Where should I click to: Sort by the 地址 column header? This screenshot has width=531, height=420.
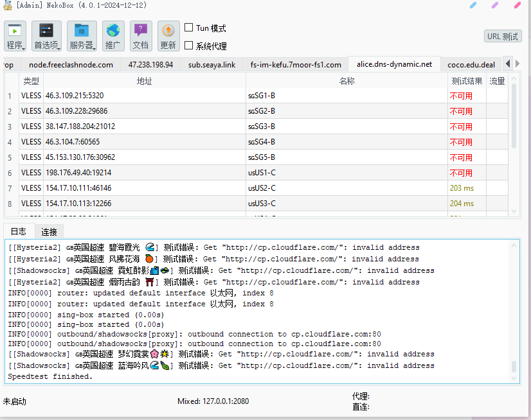[145, 81]
